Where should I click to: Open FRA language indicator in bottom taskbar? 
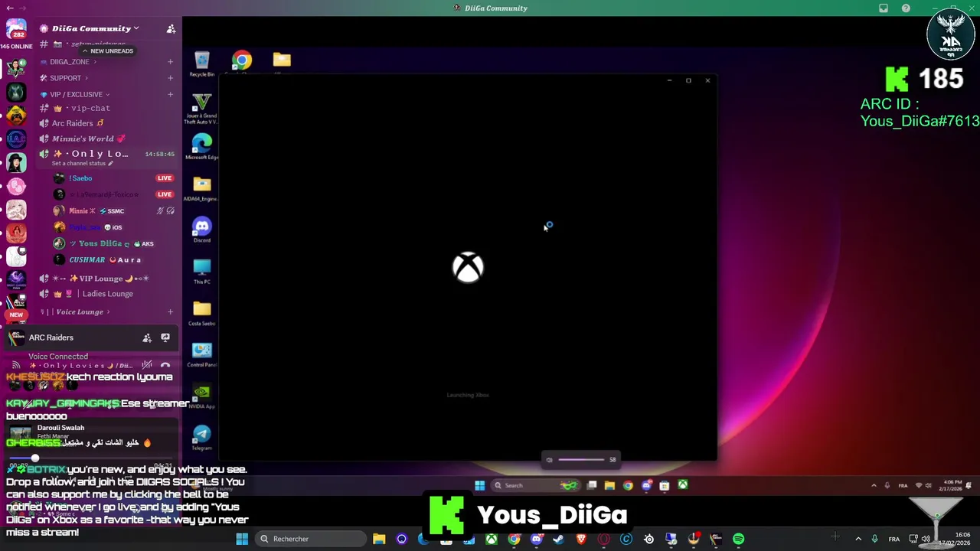[894, 540]
